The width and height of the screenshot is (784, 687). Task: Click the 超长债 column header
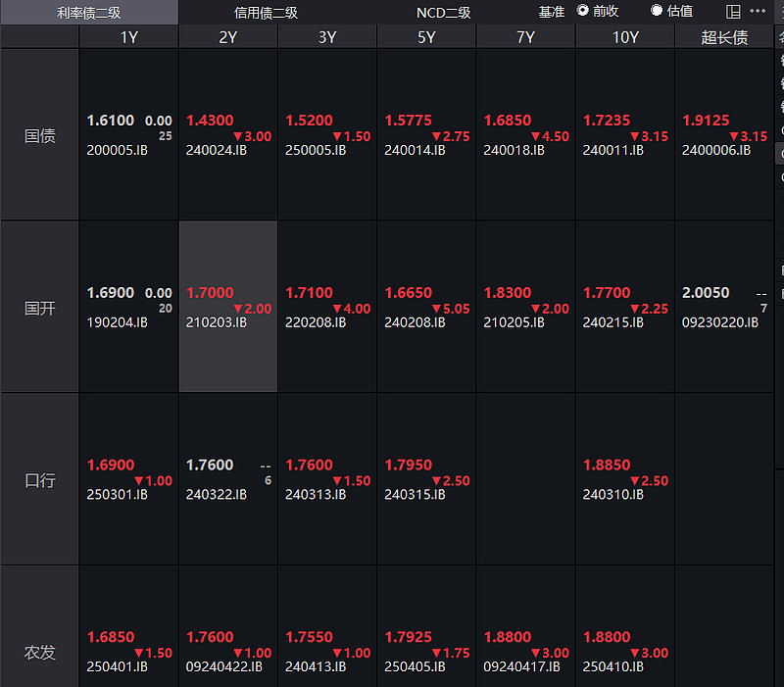pyautogui.click(x=724, y=37)
